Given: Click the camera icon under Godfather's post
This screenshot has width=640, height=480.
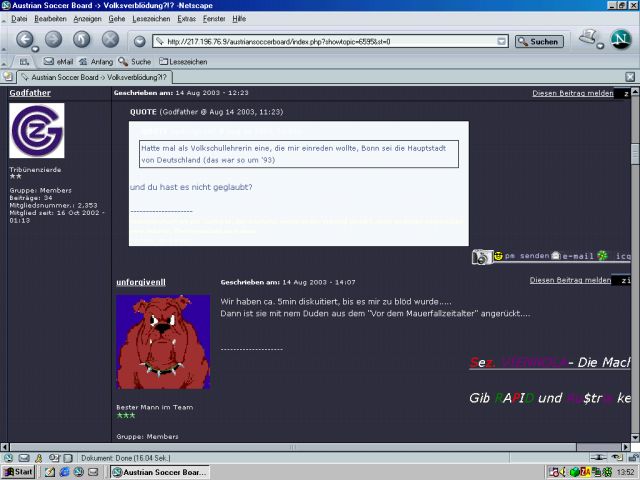Looking at the screenshot, I should pyautogui.click(x=482, y=257).
